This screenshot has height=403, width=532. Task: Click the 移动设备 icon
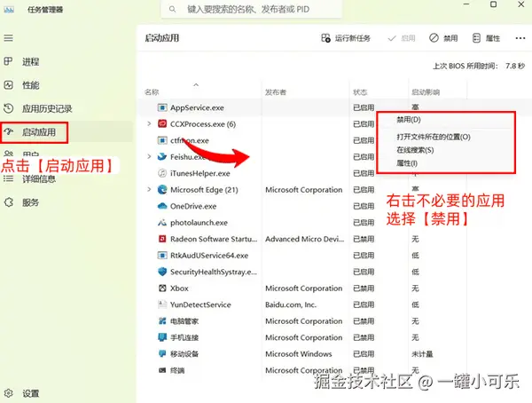[x=162, y=353]
